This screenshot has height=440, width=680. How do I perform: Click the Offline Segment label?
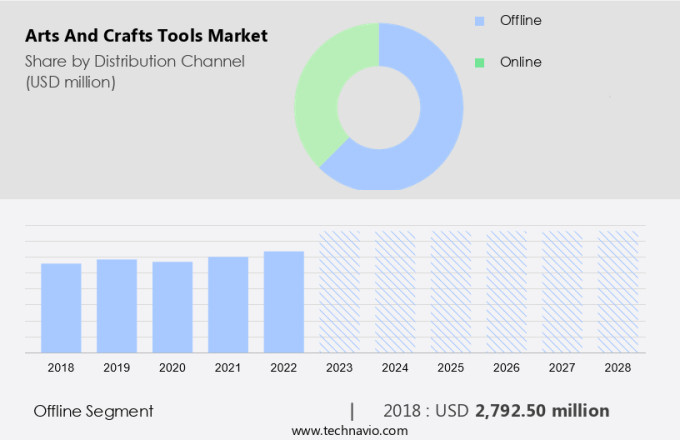[93, 411]
